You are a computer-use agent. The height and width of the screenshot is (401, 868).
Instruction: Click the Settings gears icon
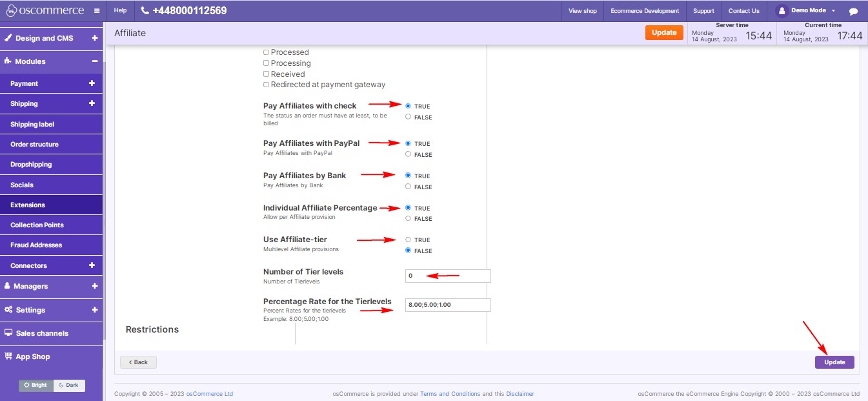(8, 309)
